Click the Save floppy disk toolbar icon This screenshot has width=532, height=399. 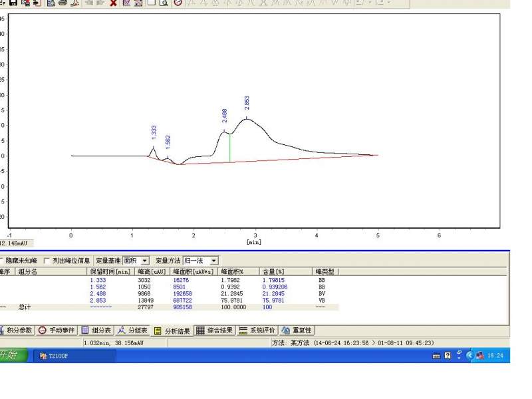13,3
